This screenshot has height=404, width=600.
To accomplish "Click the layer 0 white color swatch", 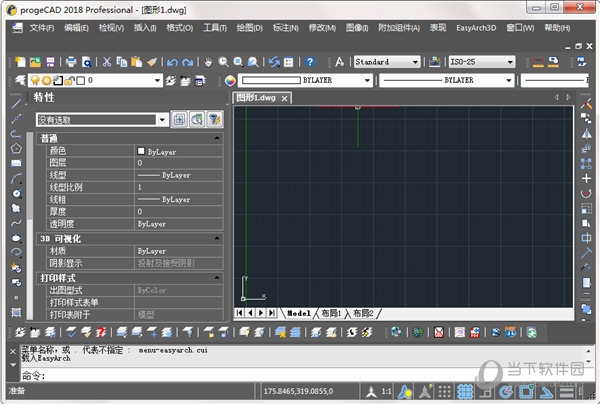I will [x=81, y=80].
